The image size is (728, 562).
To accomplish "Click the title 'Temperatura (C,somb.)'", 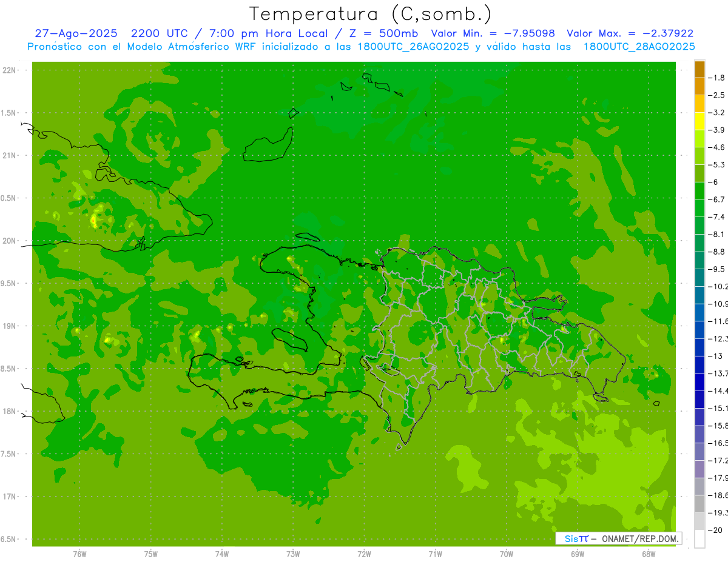I will point(371,14).
